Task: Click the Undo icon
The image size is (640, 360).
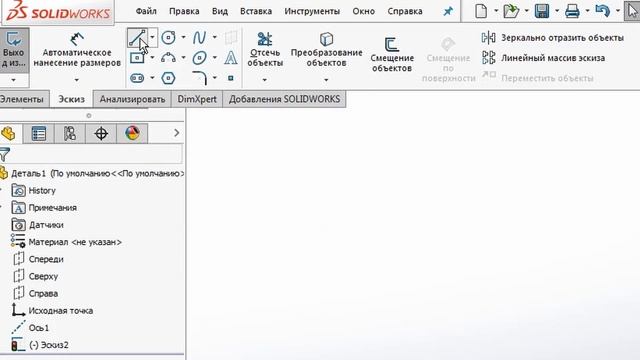Action: pos(602,11)
